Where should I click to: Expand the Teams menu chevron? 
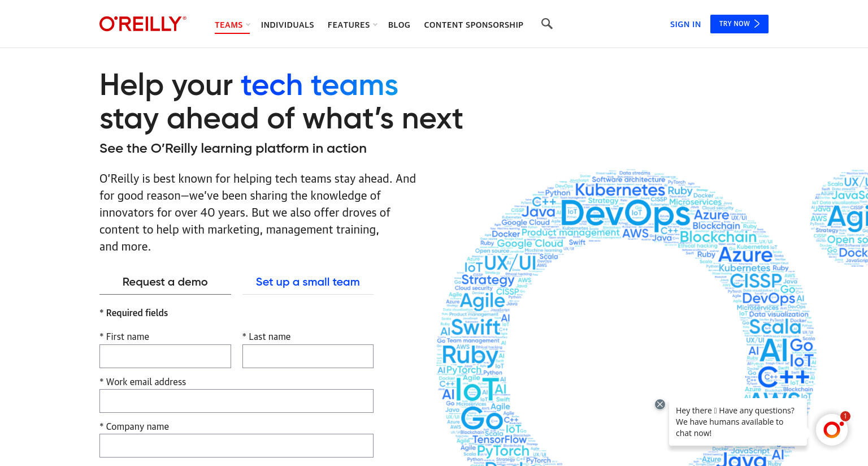248,25
